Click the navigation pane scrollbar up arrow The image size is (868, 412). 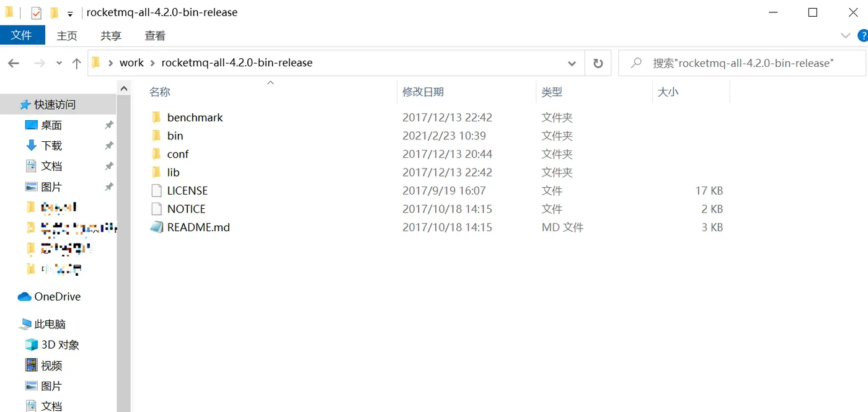click(124, 89)
